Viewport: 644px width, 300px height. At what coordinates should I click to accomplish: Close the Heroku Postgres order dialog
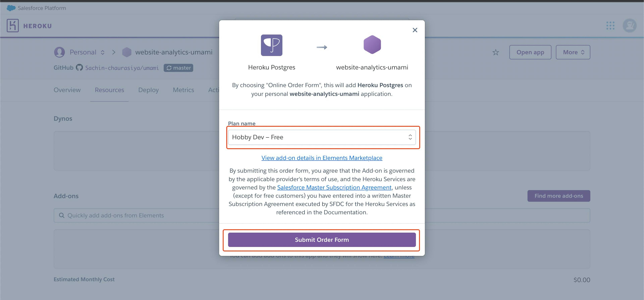pos(415,30)
